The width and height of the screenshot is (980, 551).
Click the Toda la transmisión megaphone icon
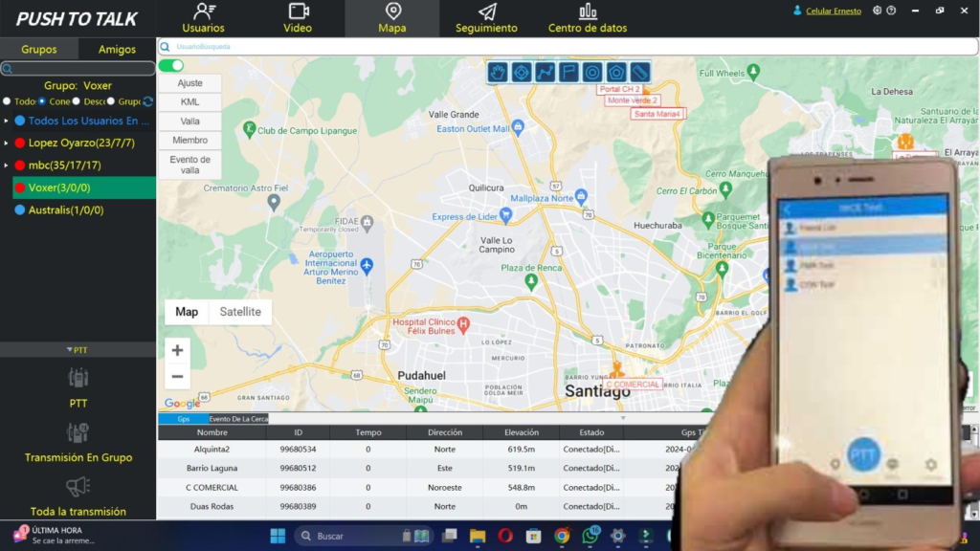(78, 487)
